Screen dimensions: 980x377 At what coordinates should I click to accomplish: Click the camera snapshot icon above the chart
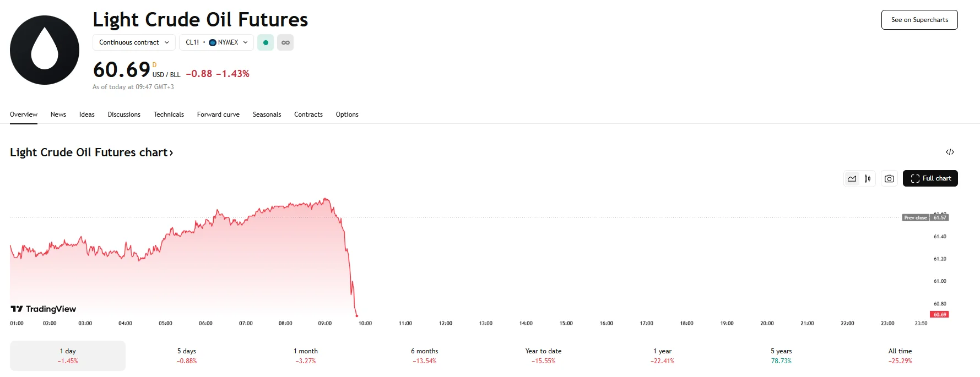click(889, 178)
